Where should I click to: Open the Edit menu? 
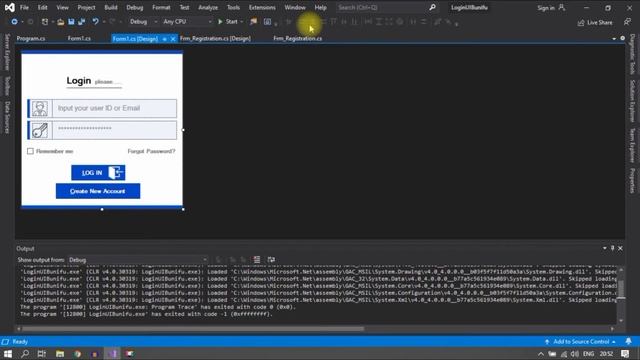[x=42, y=7]
